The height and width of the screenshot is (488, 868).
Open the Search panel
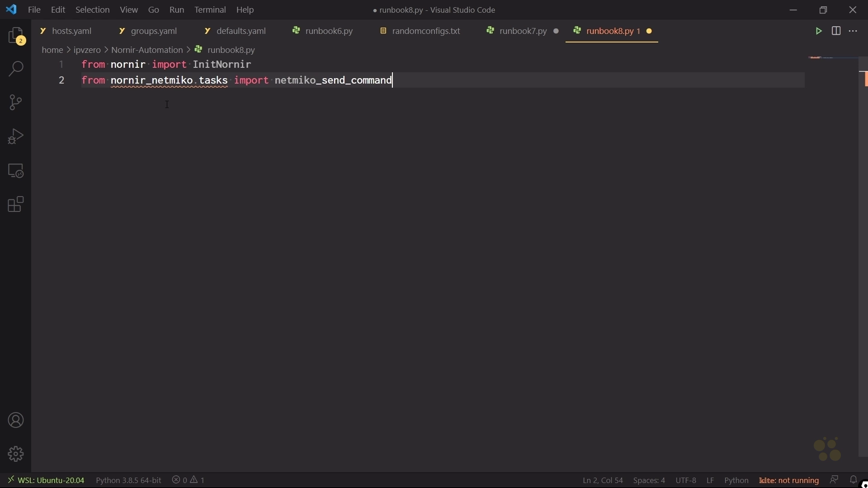(x=16, y=69)
